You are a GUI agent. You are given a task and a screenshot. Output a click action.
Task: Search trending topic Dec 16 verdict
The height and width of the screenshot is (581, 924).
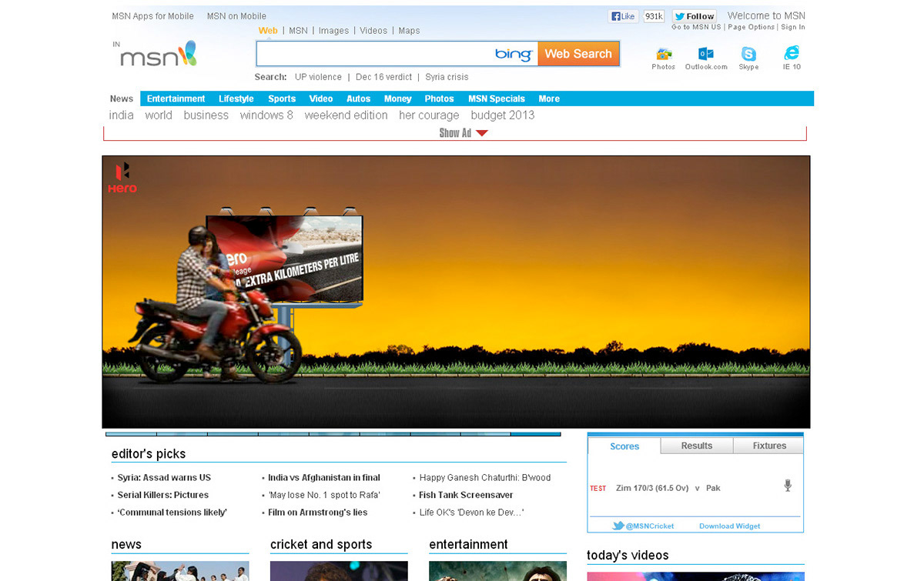[x=383, y=77]
